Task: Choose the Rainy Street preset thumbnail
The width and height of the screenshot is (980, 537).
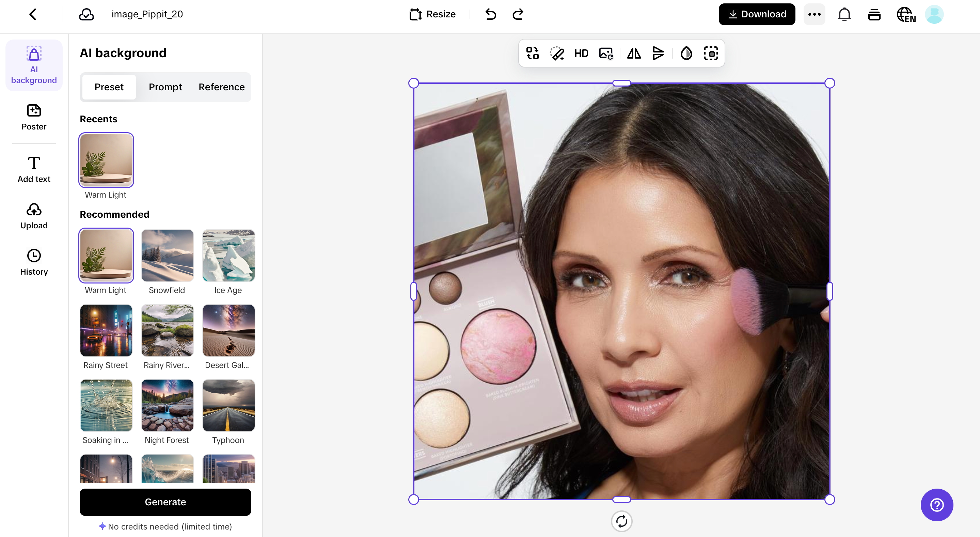Action: [106, 331]
